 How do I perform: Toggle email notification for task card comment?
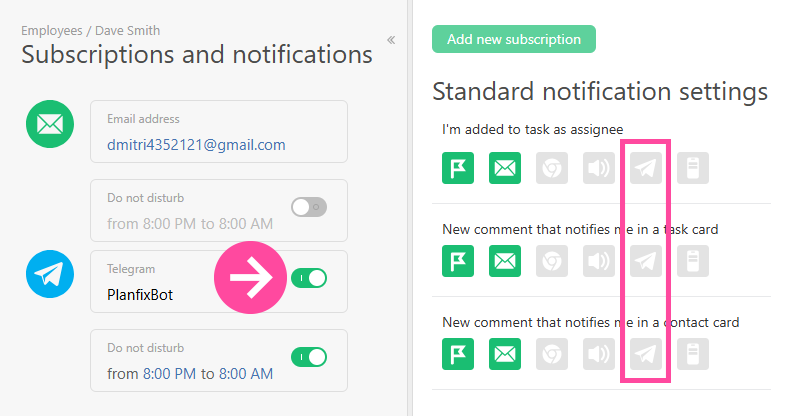tap(505, 261)
